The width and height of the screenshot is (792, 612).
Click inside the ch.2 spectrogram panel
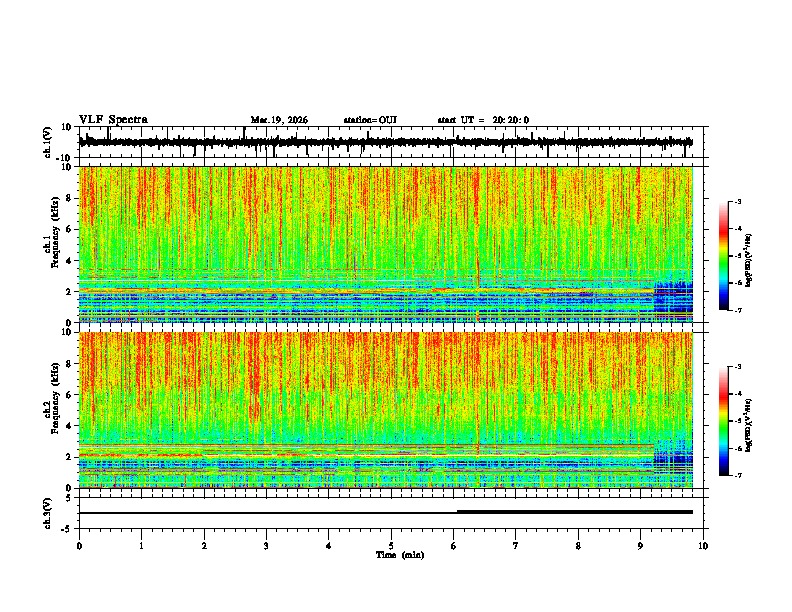coord(386,410)
